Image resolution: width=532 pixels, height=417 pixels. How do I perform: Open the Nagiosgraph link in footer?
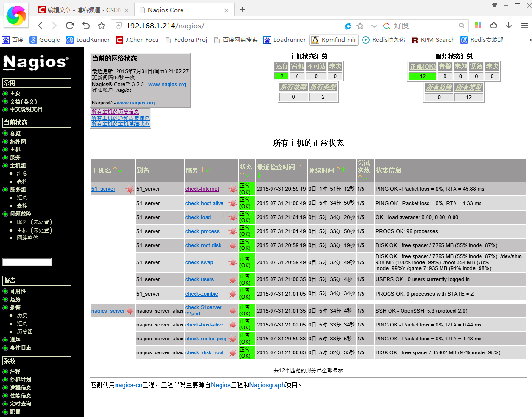coord(267,385)
